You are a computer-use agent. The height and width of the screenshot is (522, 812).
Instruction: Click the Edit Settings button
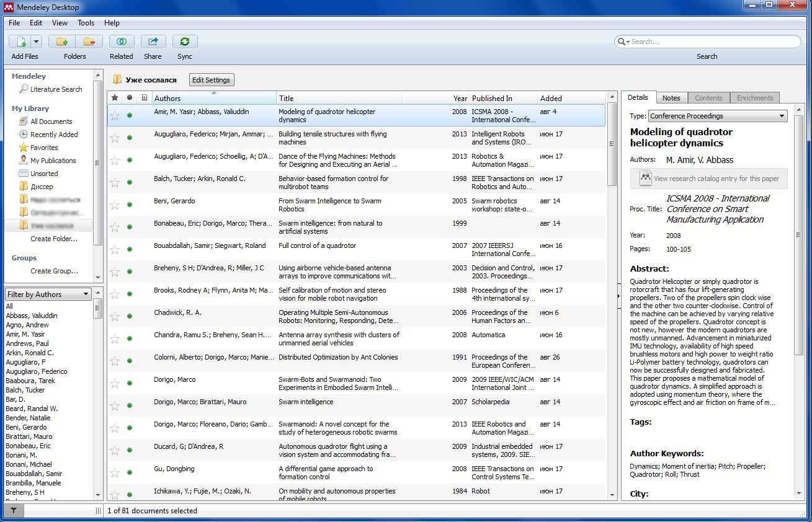(211, 80)
